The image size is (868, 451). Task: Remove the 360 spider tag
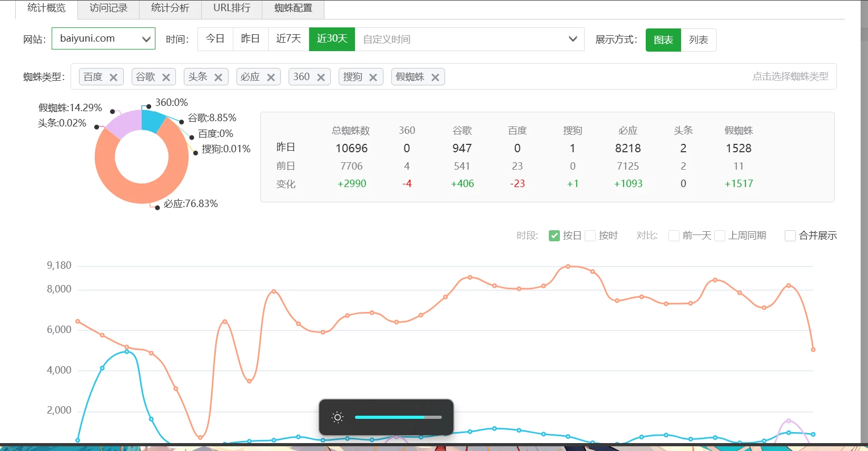pyautogui.click(x=321, y=77)
